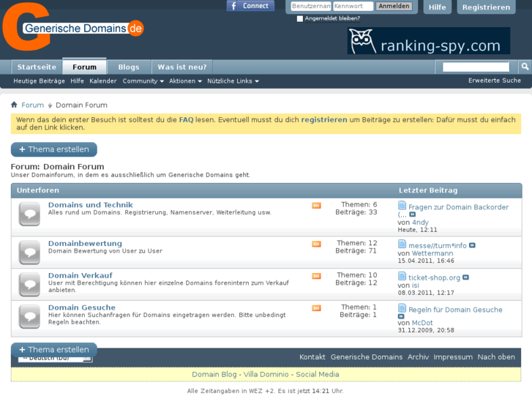Switch to the Startseite tab
This screenshot has width=532, height=399.
[x=37, y=67]
